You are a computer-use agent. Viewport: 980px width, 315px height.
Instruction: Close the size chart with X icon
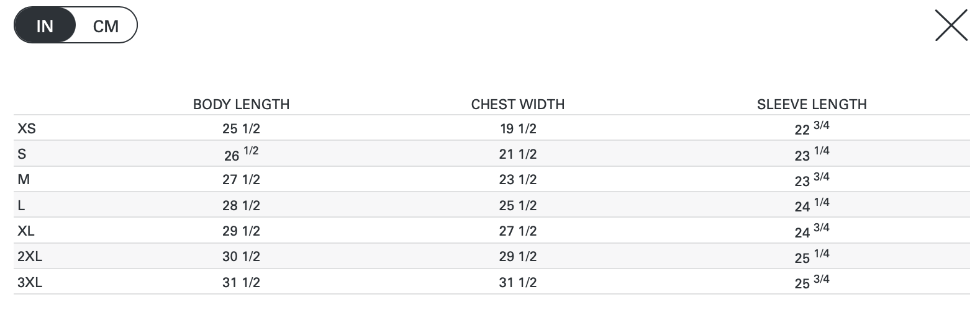click(x=951, y=26)
